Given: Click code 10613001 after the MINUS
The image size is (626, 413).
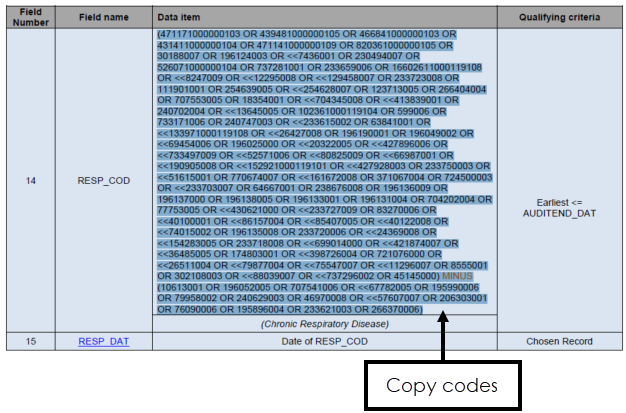Looking at the screenshot, I should [178, 286].
